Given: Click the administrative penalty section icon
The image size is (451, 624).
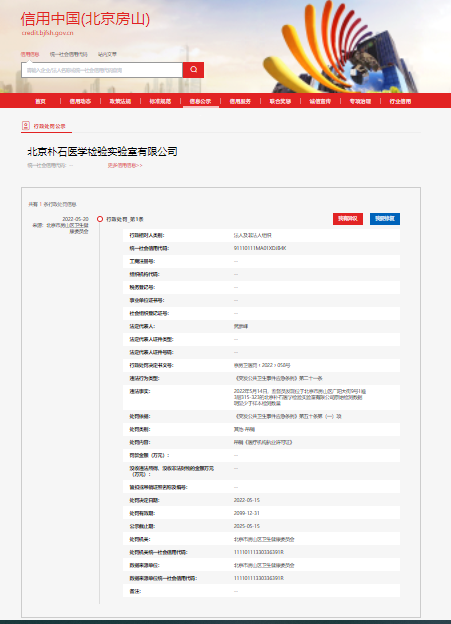Looking at the screenshot, I should pos(25,126).
